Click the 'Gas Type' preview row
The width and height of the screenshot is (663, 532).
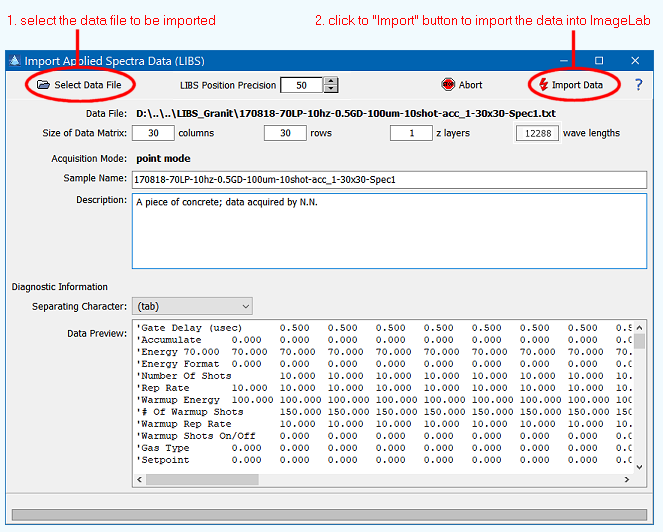[x=384, y=448]
